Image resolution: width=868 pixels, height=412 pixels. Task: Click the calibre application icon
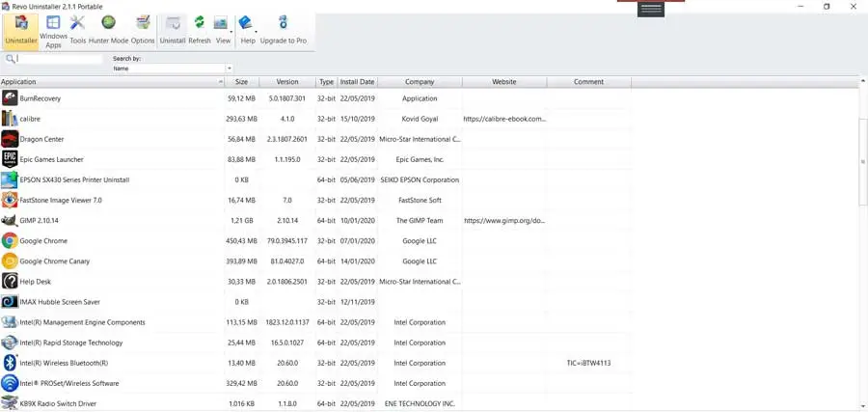coord(10,119)
